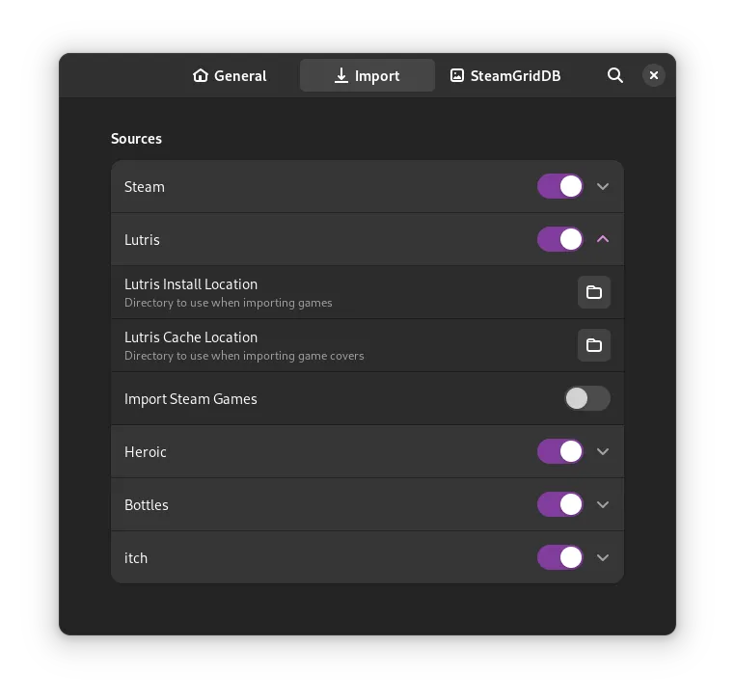This screenshot has height=700, width=735.
Task: Expand the Bottles row arrow
Action: tap(603, 504)
